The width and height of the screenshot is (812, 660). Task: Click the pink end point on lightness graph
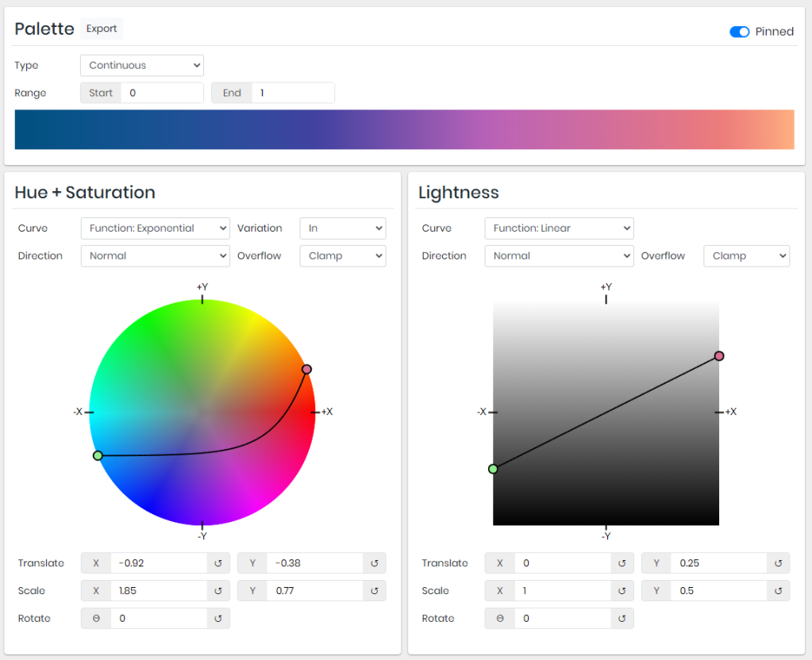[719, 356]
